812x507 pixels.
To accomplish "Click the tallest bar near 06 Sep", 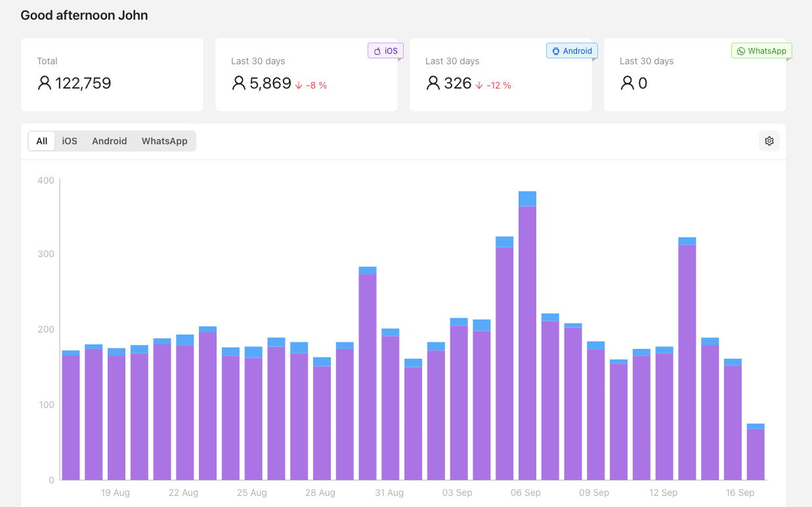I will [x=527, y=341].
